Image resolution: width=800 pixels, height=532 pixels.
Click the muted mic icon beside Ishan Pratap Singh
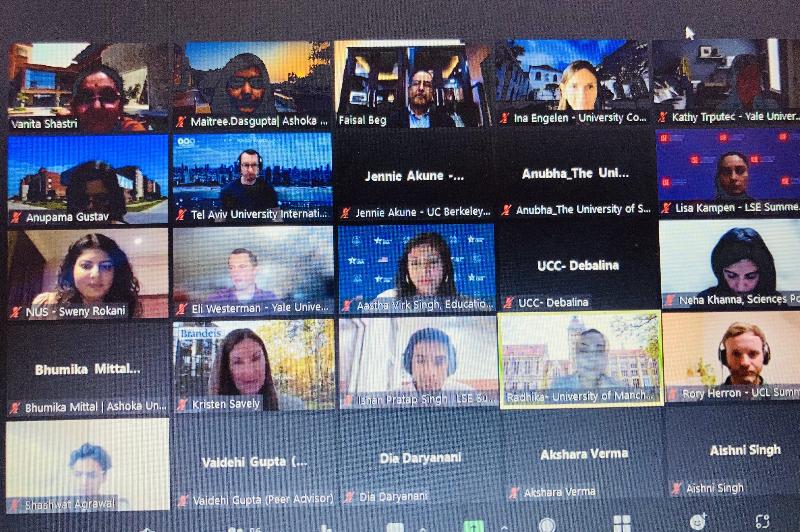click(348, 400)
